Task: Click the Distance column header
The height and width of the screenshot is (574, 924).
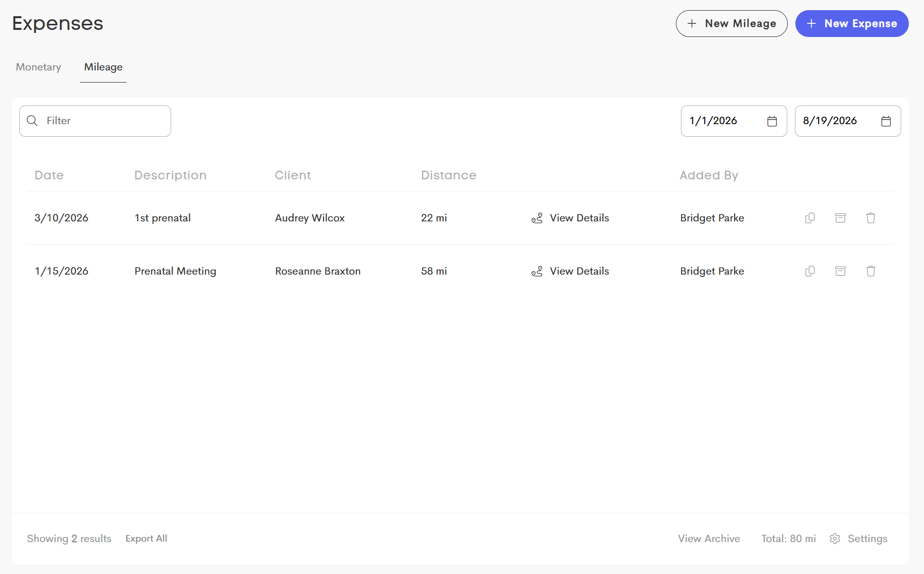Action: tap(449, 175)
